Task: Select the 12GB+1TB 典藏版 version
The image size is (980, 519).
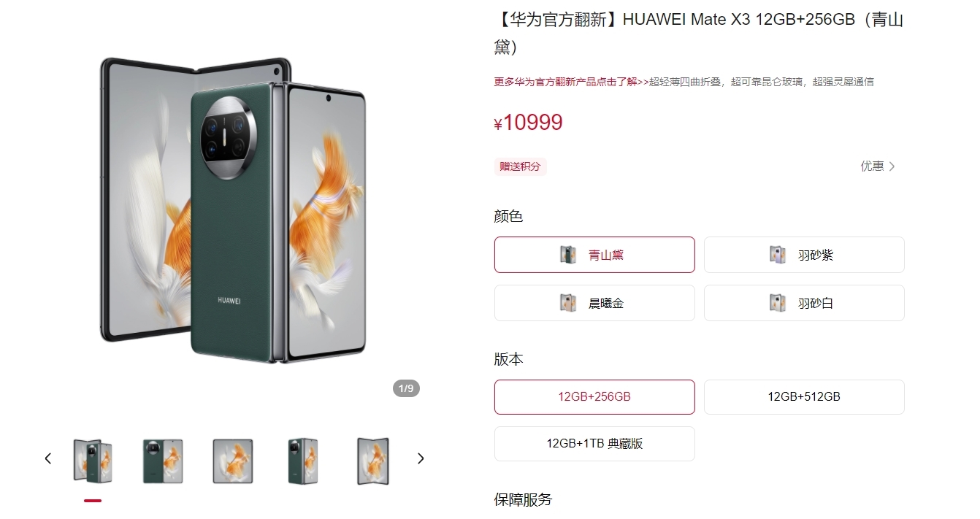Action: [594, 444]
